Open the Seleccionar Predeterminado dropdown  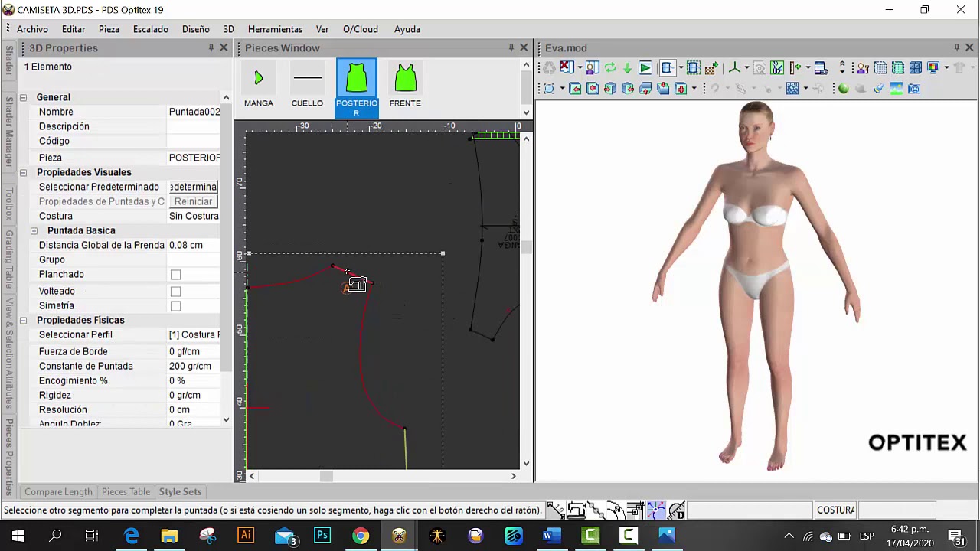coord(193,187)
